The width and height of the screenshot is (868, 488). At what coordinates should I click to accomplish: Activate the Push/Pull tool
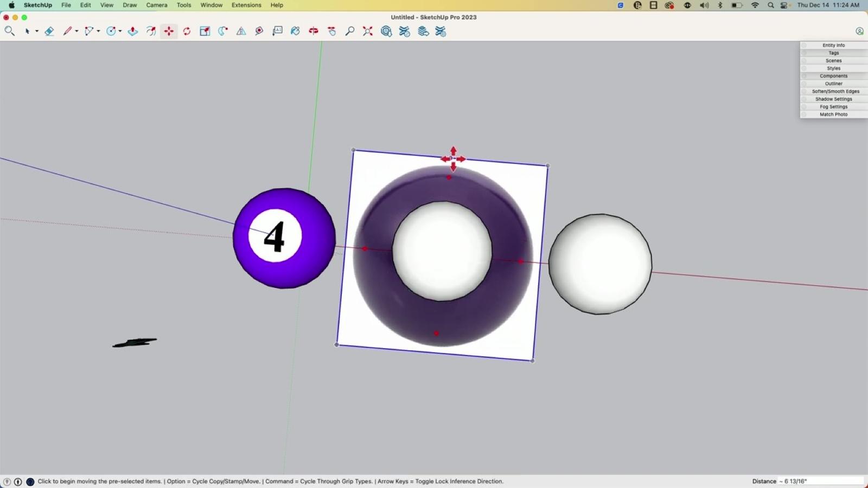click(x=132, y=31)
